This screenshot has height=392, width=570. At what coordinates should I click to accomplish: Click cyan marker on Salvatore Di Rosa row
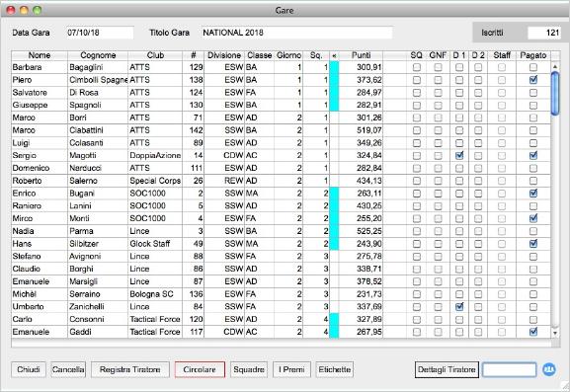(334, 92)
